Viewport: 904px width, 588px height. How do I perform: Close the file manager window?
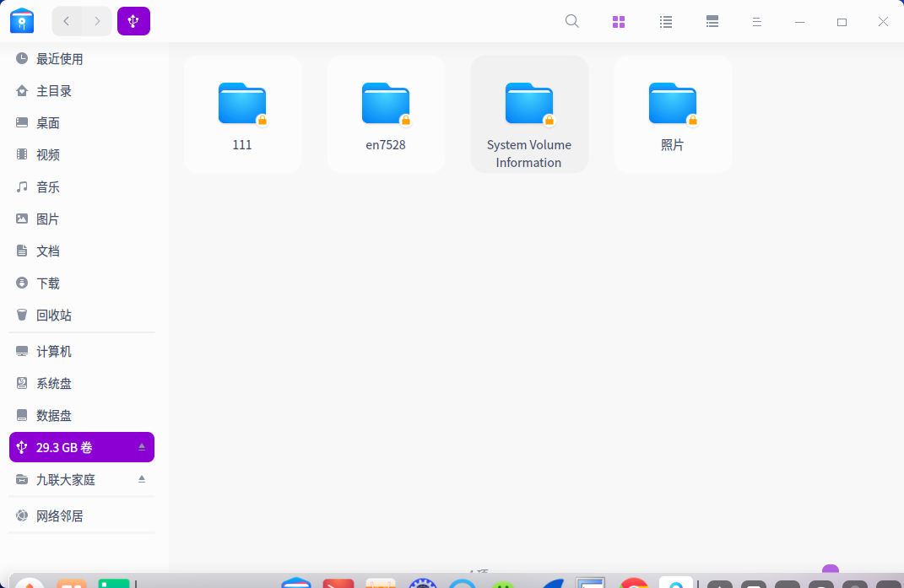coord(883,22)
